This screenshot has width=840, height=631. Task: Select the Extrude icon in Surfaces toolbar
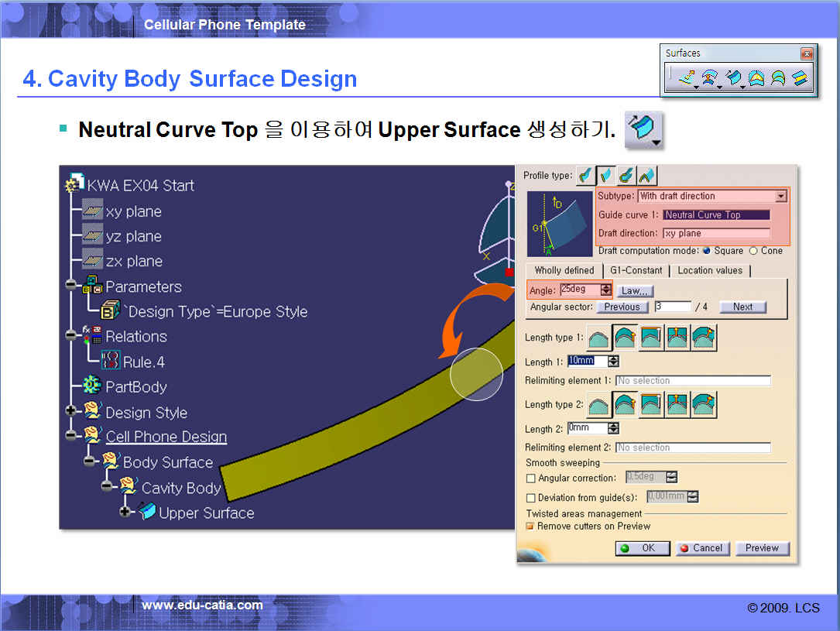687,77
